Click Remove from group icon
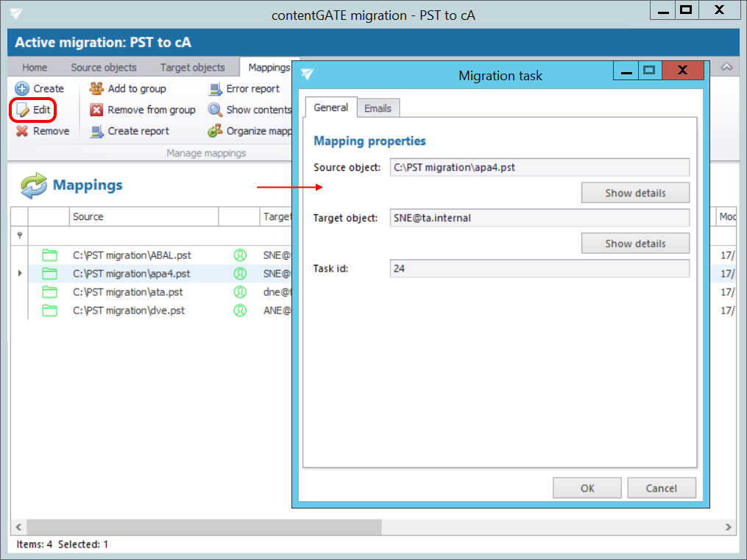This screenshot has height=560, width=747. pyautogui.click(x=96, y=110)
